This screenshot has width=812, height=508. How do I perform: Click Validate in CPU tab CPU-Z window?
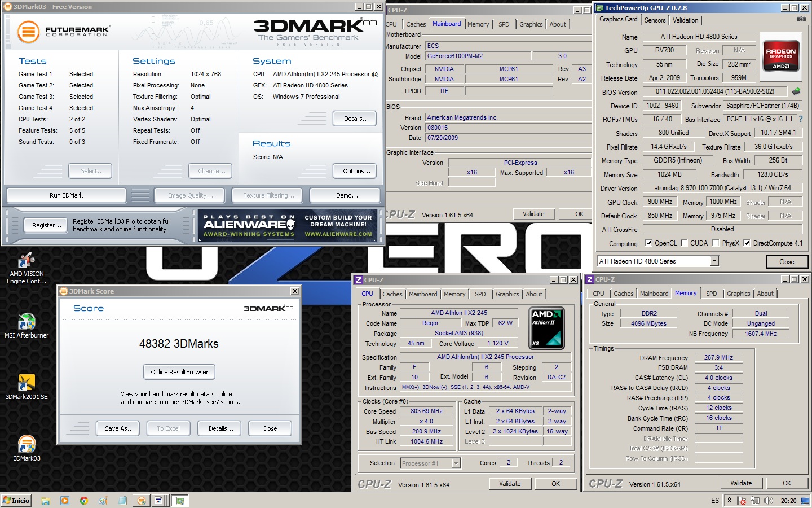click(510, 484)
